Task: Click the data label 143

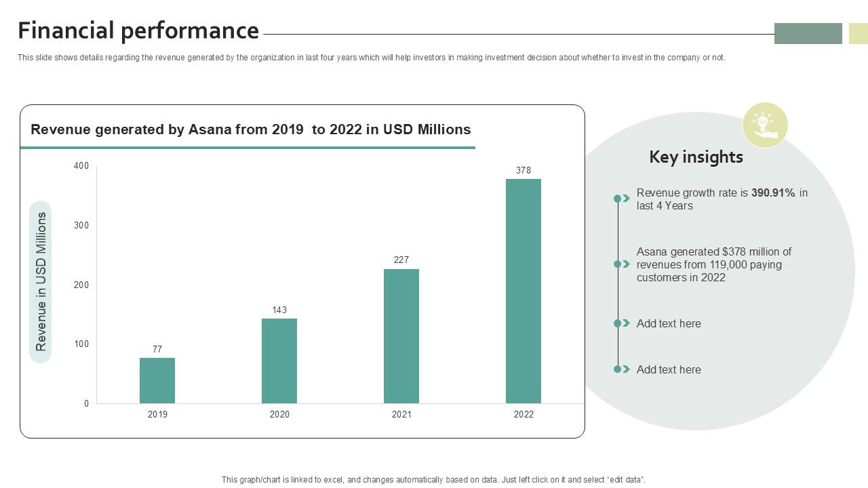Action: pos(279,310)
